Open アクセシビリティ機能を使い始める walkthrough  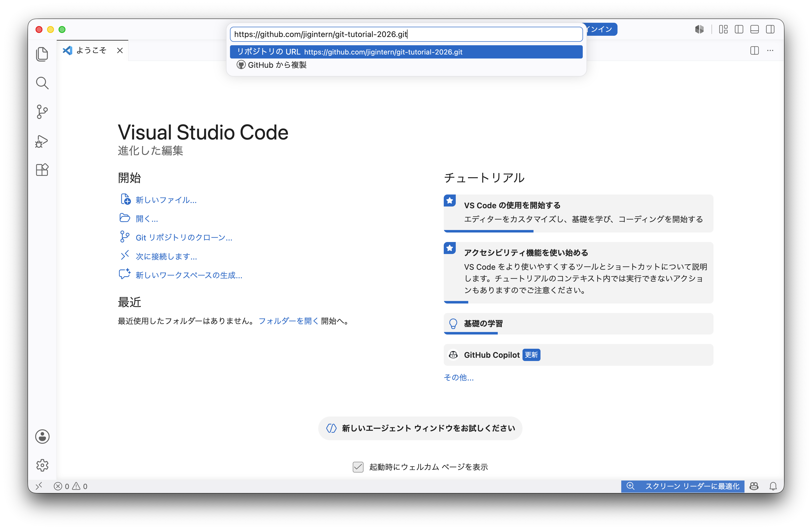point(578,272)
